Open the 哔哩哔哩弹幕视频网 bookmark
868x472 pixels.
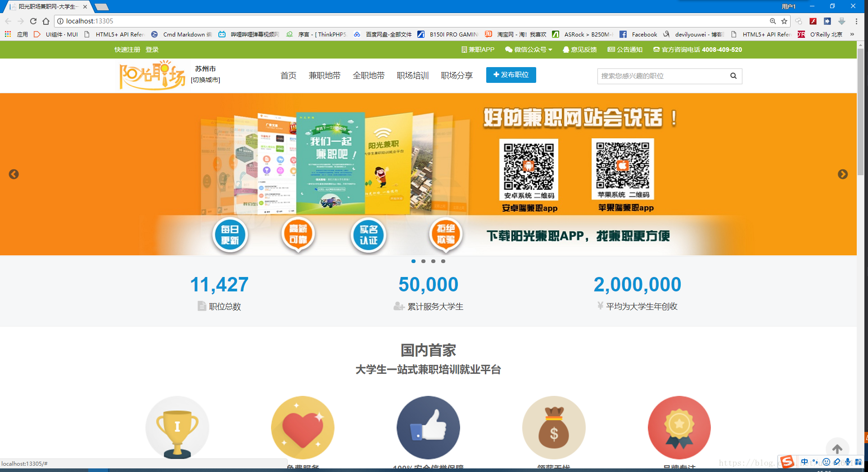pos(249,34)
